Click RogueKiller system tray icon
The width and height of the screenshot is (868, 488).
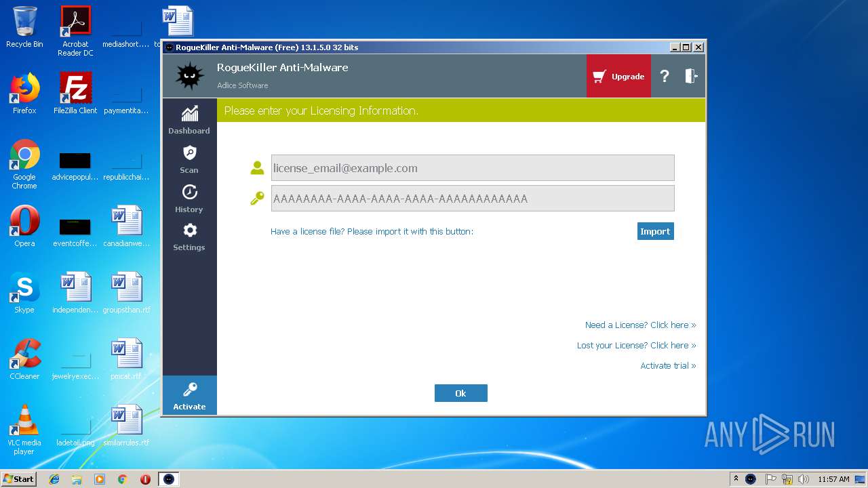(x=751, y=479)
